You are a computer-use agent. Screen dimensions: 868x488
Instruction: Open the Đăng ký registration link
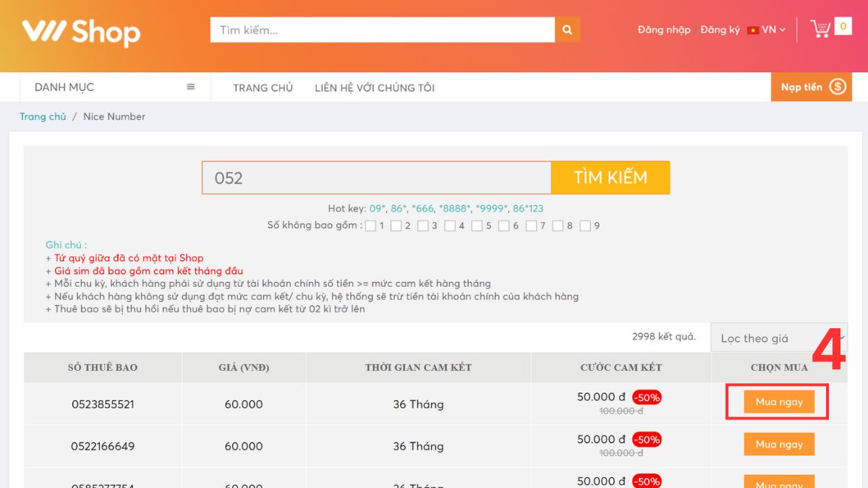(720, 30)
